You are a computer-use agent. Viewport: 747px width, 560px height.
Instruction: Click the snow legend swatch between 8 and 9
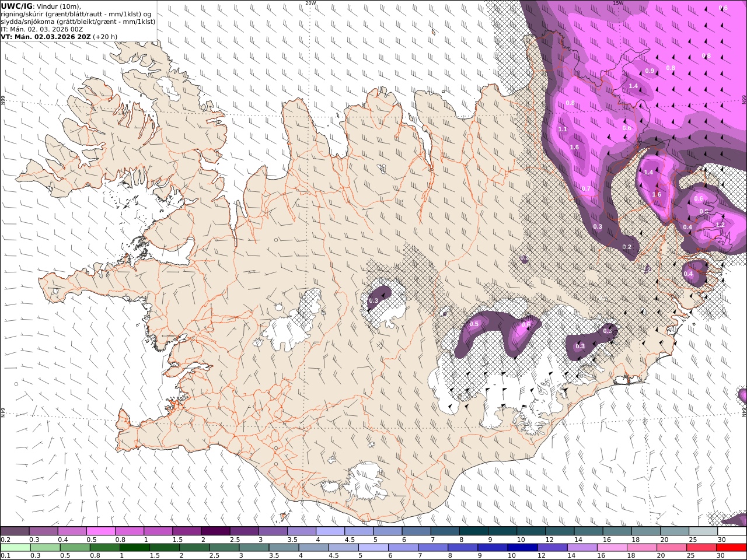pyautogui.click(x=474, y=531)
